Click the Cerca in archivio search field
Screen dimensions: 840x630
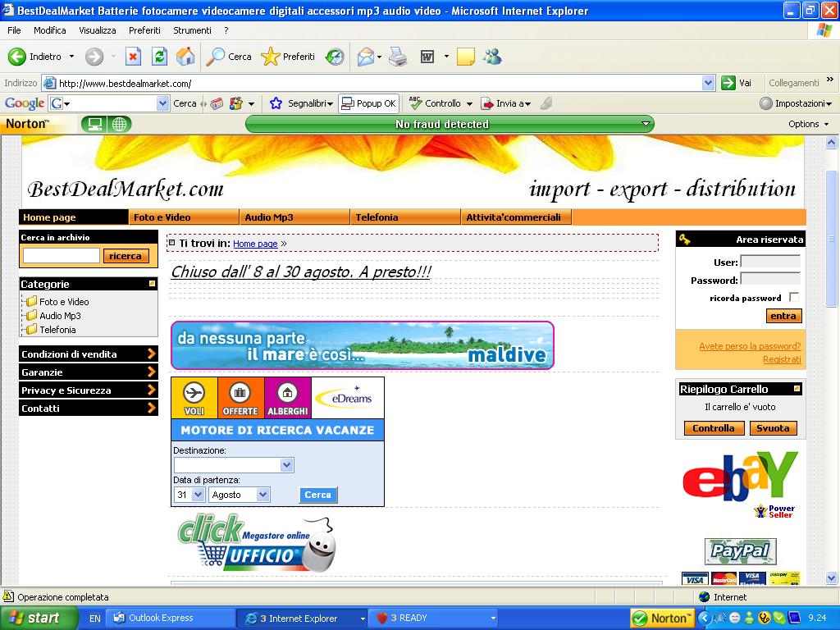pos(61,256)
